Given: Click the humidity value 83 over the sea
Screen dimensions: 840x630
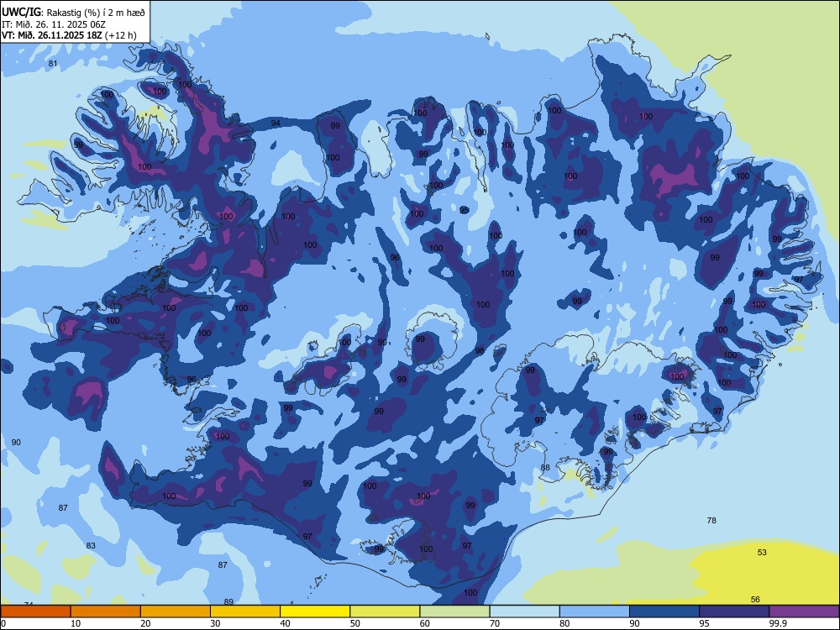Looking at the screenshot, I should 91,546.
